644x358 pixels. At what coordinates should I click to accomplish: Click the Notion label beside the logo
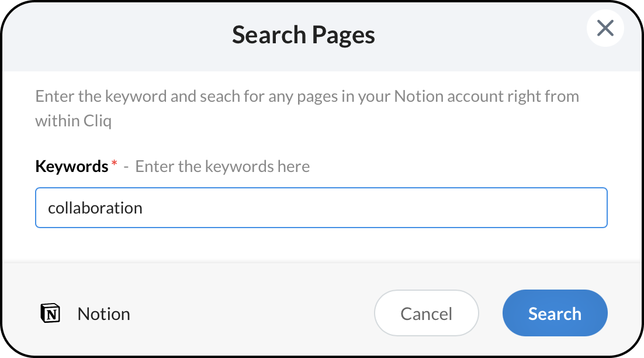point(103,314)
